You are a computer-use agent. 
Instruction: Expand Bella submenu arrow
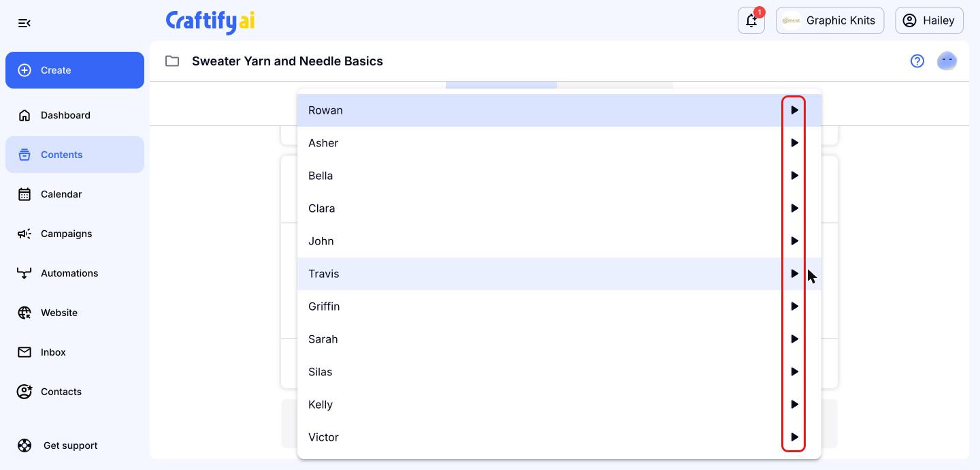pos(794,176)
